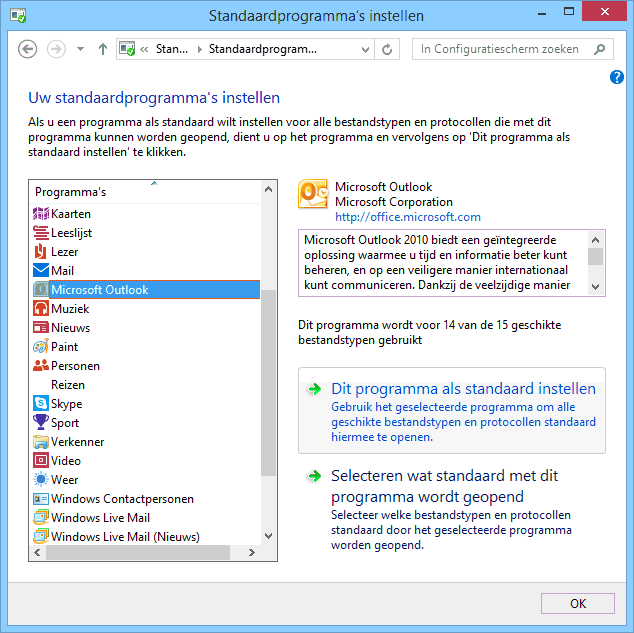
Task: Click the Paint palette icon
Action: click(x=40, y=347)
